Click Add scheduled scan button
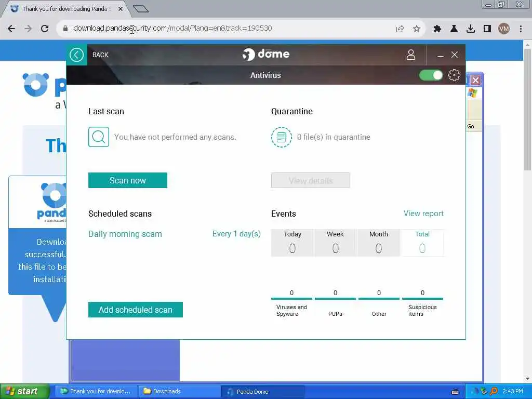The width and height of the screenshot is (532, 399). tap(136, 310)
